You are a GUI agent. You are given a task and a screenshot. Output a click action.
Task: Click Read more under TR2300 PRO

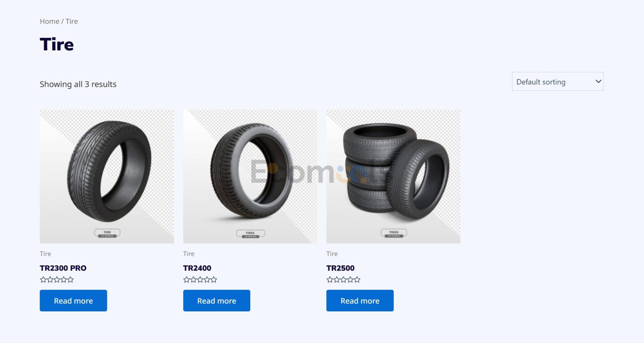point(73,300)
